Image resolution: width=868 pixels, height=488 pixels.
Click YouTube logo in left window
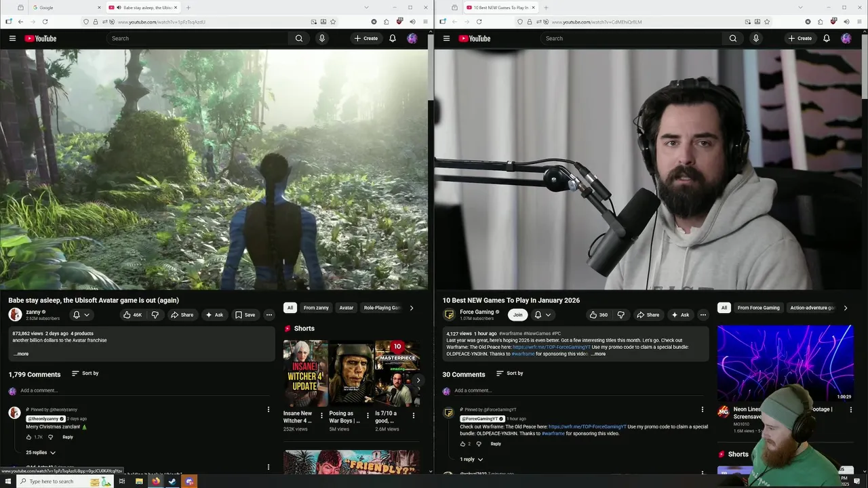pyautogui.click(x=41, y=39)
